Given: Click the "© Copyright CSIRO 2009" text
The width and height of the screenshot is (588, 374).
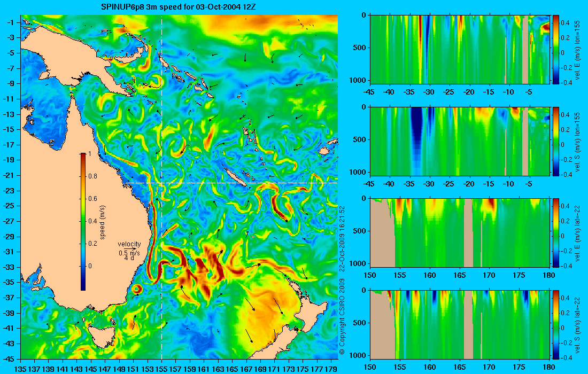Looking at the screenshot, I should point(342,317).
